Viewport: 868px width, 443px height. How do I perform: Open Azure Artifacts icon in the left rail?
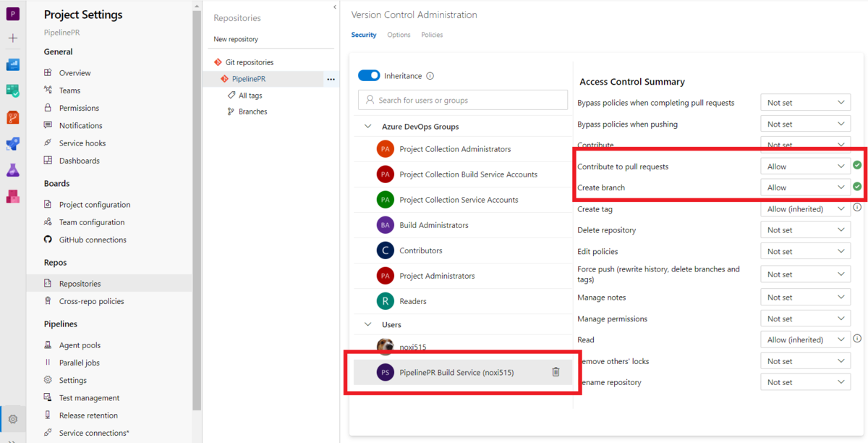click(x=13, y=196)
